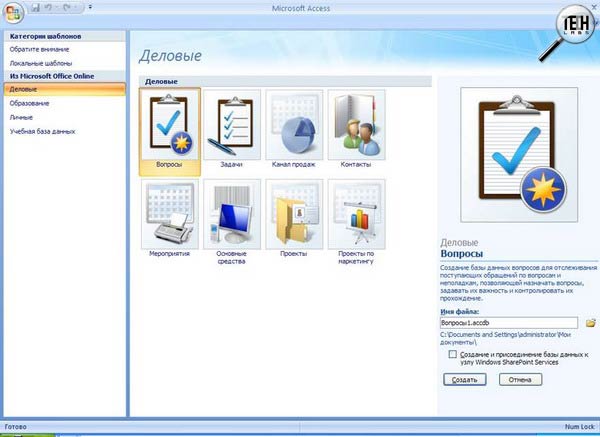Click the Мероприятия template label
600x437 pixels.
click(x=170, y=254)
